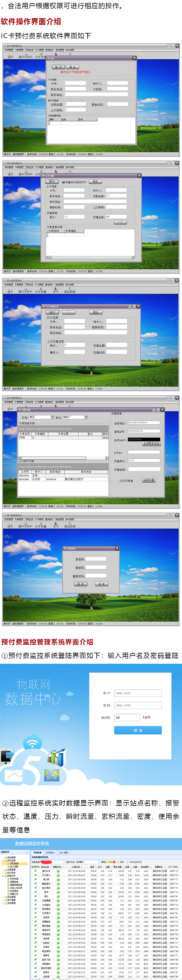Viewport: 182px width, 980px height.
Task: Open 用户卡开户 toolbar item above IC卡充值反冲 dialog
Action: click(x=25, y=291)
